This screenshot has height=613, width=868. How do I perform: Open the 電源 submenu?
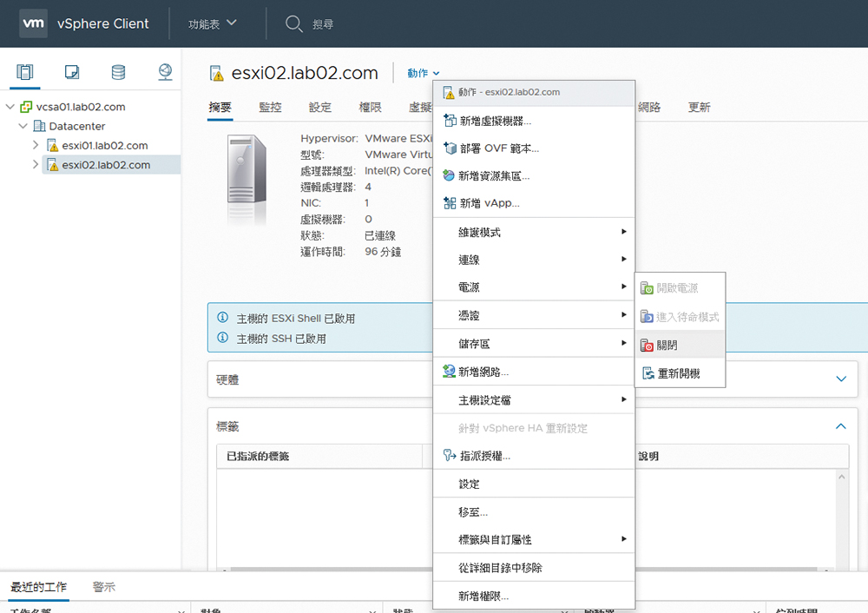tap(534, 287)
